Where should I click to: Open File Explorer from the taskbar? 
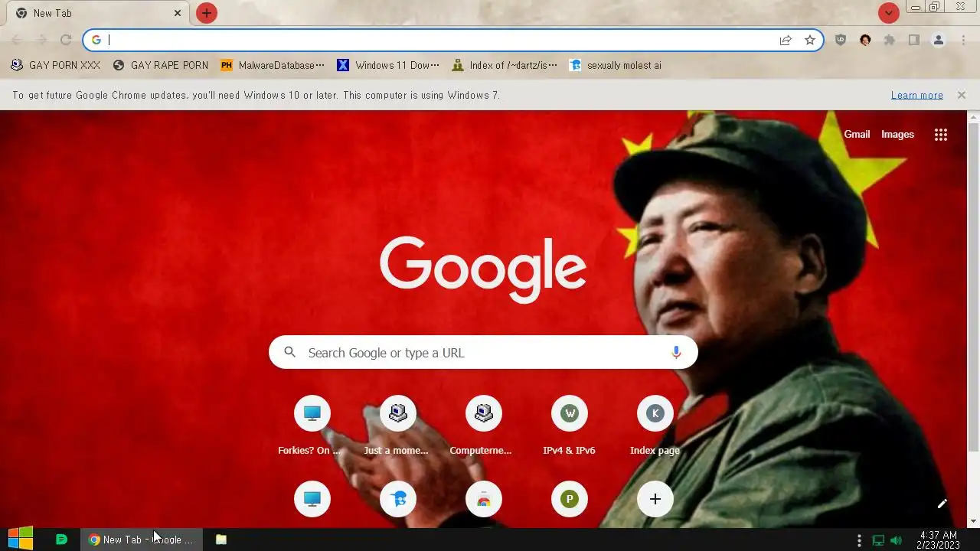click(x=221, y=540)
